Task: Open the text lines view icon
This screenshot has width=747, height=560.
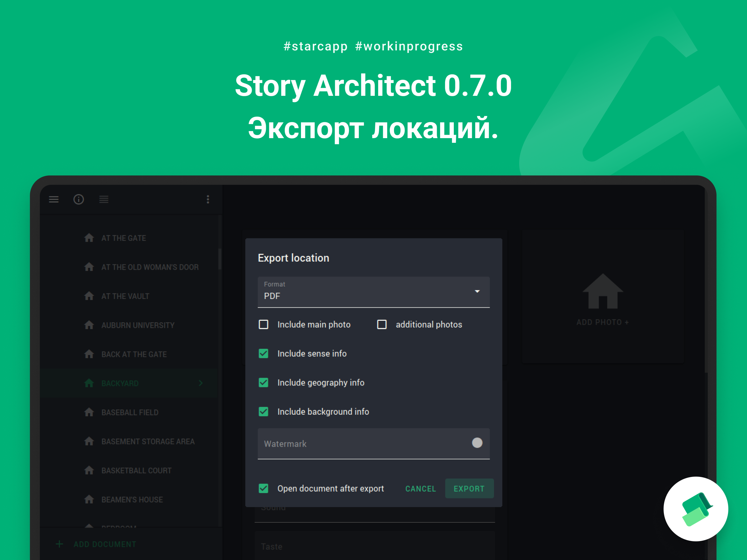Action: click(x=104, y=199)
